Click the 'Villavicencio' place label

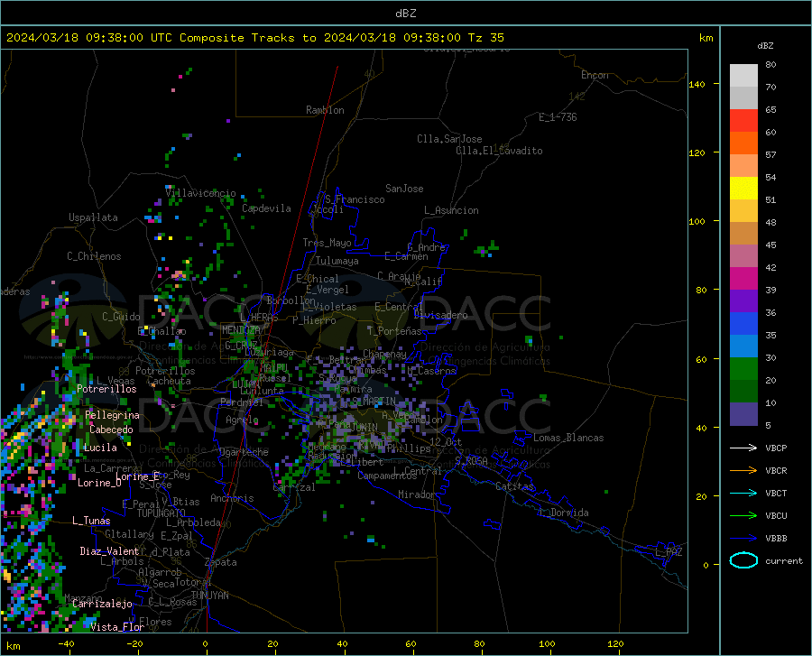coord(200,193)
